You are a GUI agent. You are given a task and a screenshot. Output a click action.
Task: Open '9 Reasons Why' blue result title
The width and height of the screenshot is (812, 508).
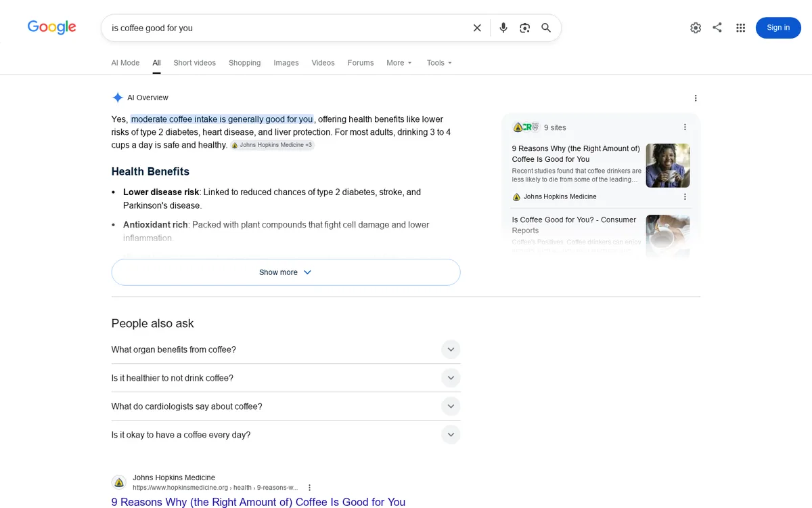(258, 502)
